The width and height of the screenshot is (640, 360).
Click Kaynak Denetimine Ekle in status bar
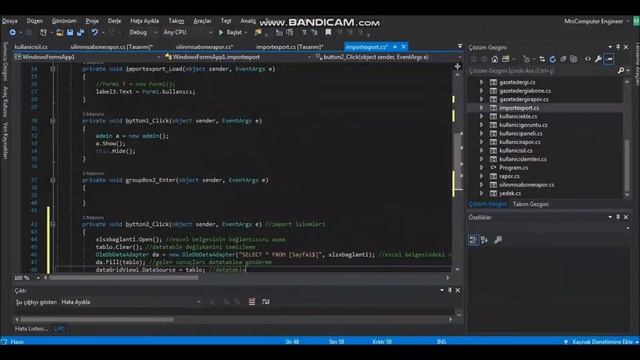point(602,342)
